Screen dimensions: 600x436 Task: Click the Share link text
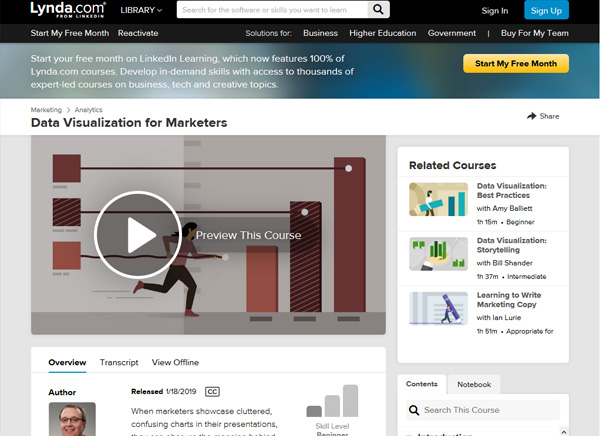[549, 116]
